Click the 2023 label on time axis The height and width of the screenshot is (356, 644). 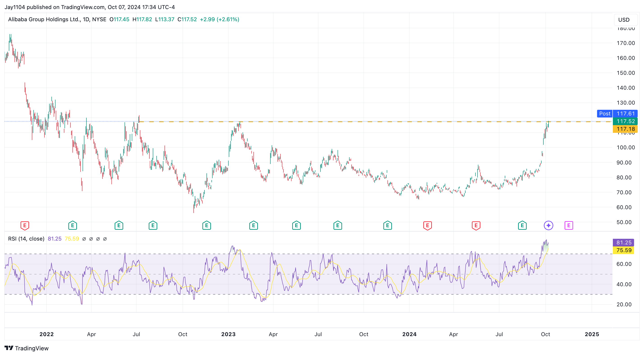pyautogui.click(x=228, y=334)
